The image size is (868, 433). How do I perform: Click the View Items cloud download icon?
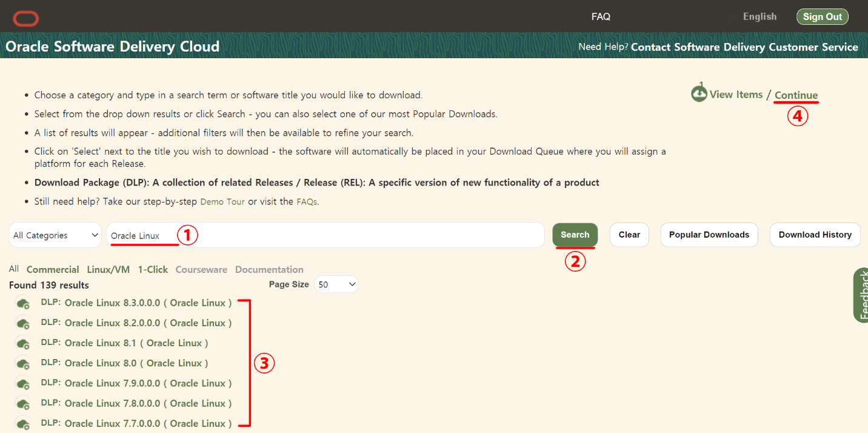click(699, 93)
